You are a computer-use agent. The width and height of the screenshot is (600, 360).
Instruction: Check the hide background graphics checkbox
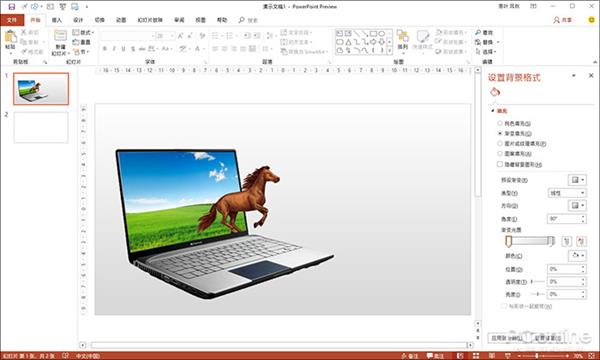click(x=500, y=164)
